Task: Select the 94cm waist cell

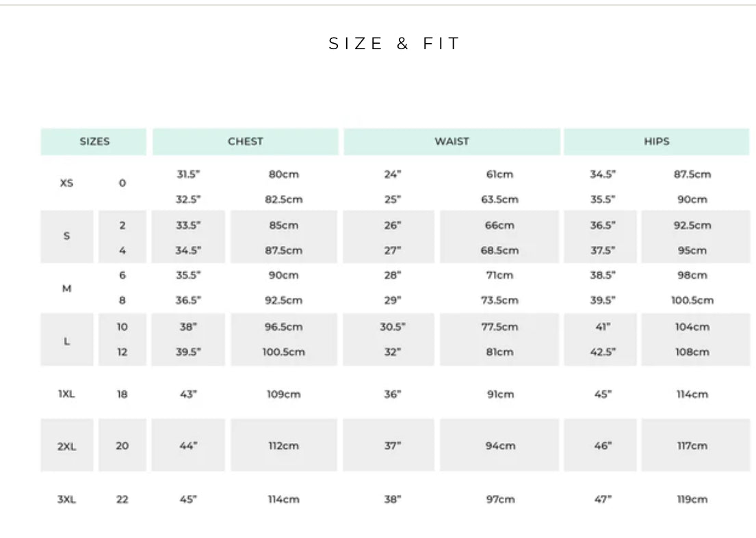Action: pos(500,446)
